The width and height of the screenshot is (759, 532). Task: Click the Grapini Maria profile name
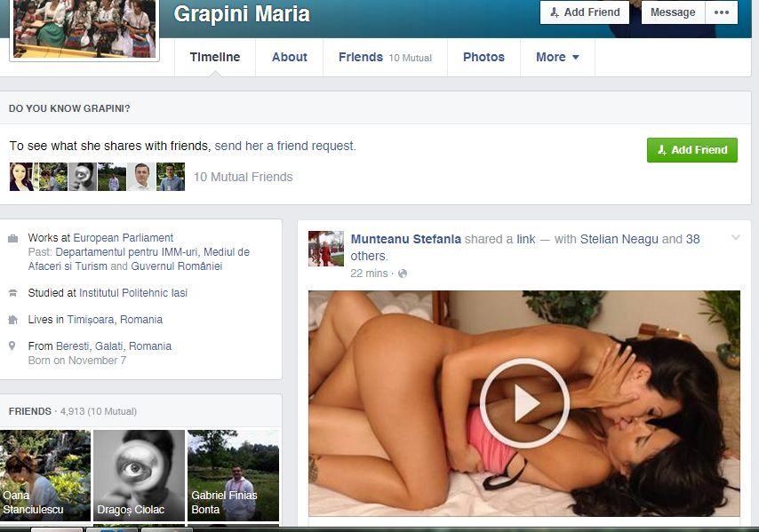point(242,14)
